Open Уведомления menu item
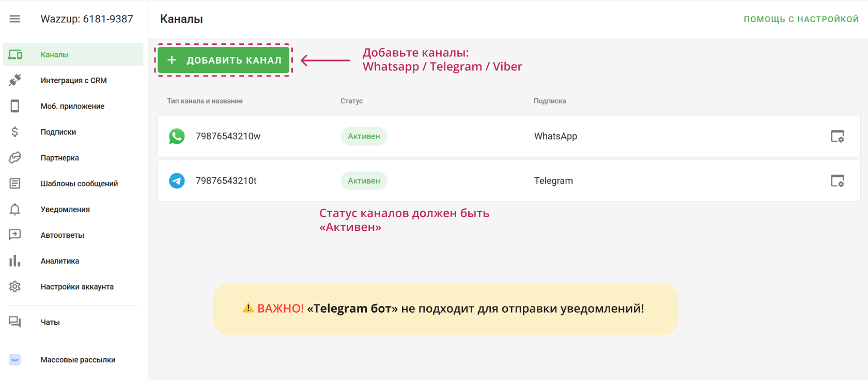The image size is (868, 380). click(73, 209)
